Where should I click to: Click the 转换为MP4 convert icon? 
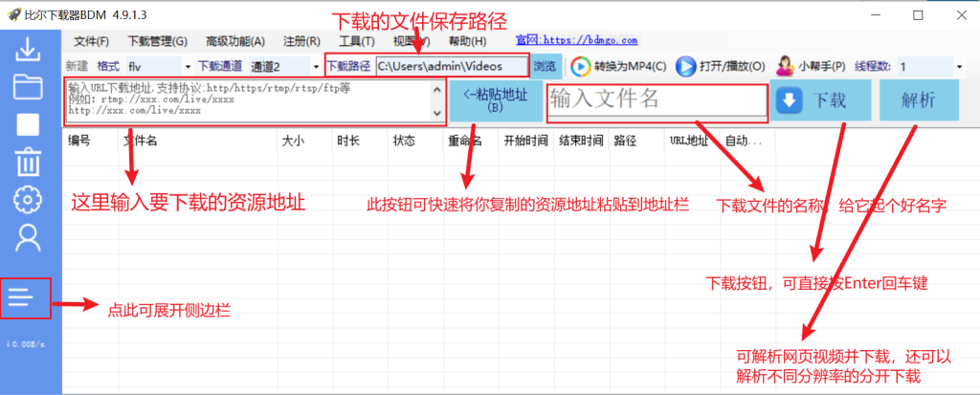click(x=581, y=66)
